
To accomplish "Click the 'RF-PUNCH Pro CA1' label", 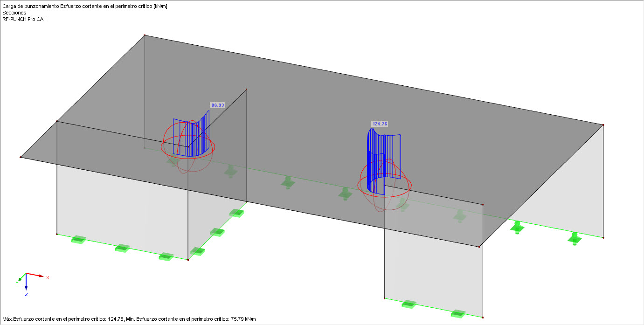I will pyautogui.click(x=24, y=19).
